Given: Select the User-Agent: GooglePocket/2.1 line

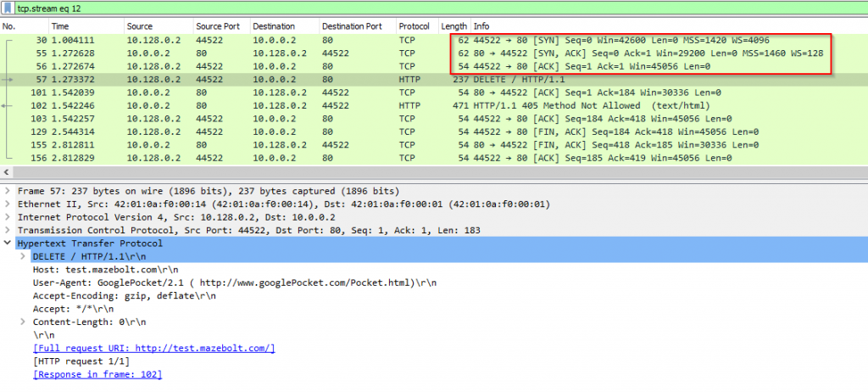Looking at the screenshot, I should point(235,283).
